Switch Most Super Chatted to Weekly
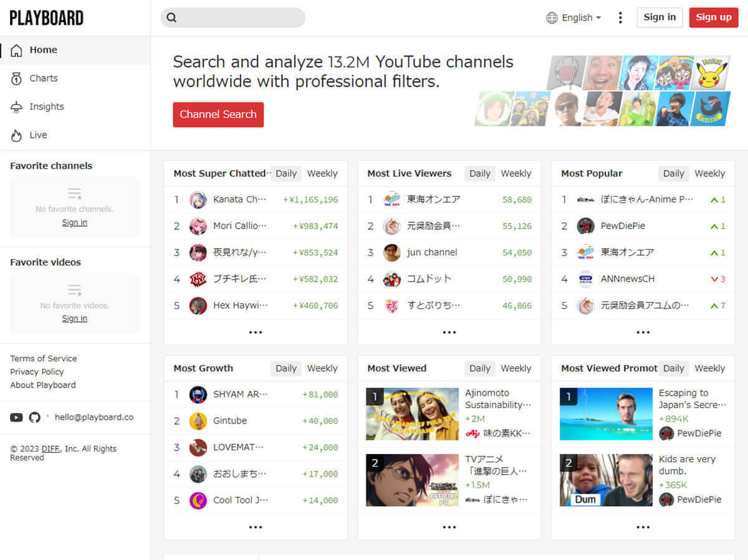This screenshot has width=748, height=560. pyautogui.click(x=322, y=174)
